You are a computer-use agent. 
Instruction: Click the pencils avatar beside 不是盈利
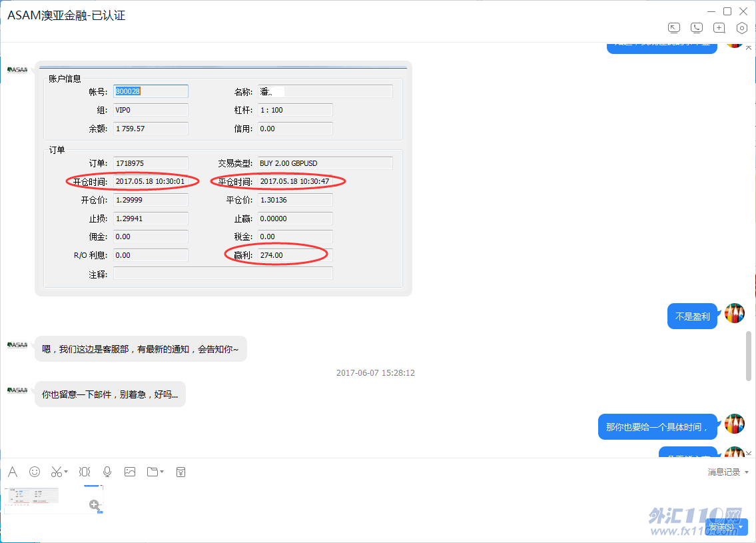tap(735, 313)
